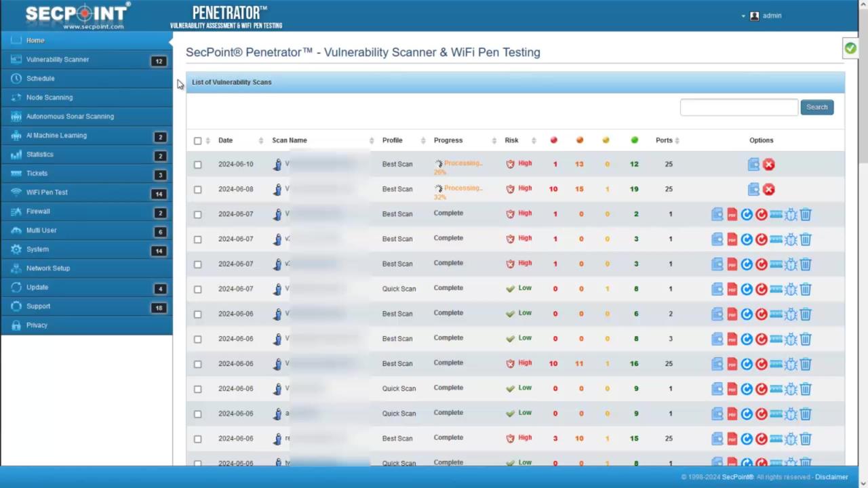Sort the table by Date column
Screen dimensions: 868x488
click(x=225, y=140)
